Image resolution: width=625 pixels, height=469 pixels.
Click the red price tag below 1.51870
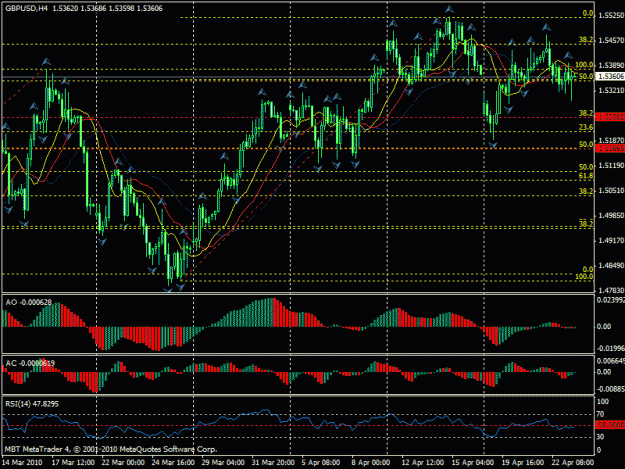pos(610,149)
